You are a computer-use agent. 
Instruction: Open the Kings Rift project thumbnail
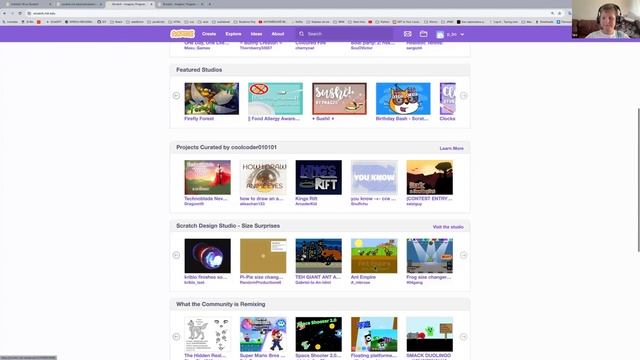coord(318,177)
